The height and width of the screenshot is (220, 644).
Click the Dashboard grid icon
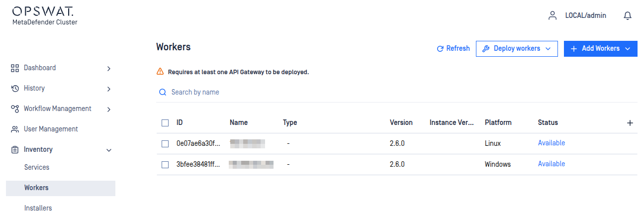click(x=15, y=68)
